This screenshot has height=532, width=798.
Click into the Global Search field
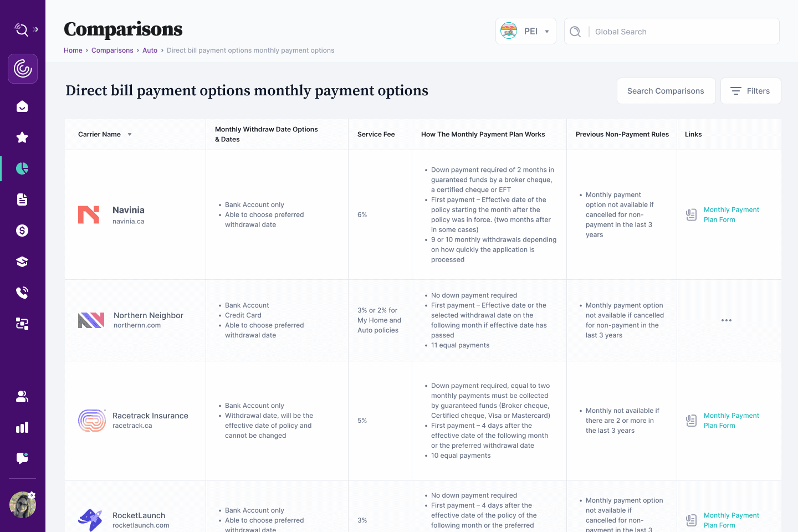tap(682, 32)
